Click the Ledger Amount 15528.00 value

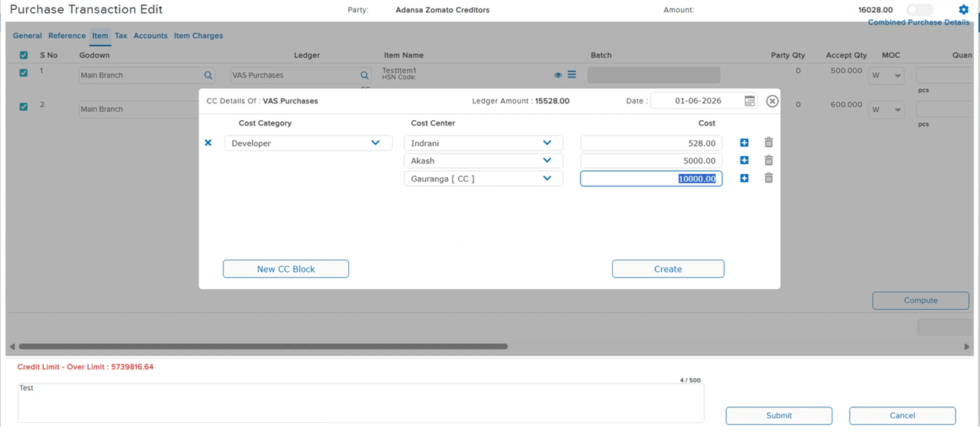pos(552,101)
